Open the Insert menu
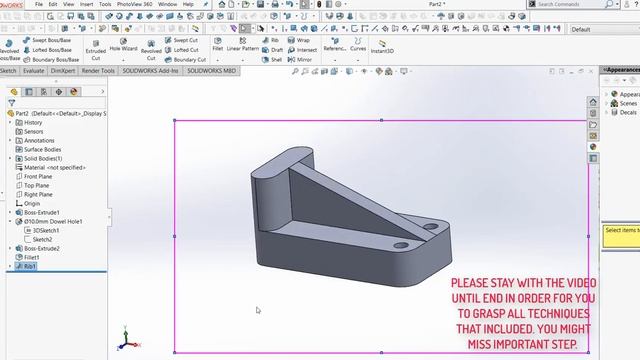Screen dimensions: 640x360 point(86,4)
